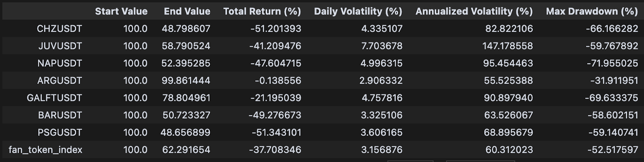Click fan_token_index end value 62.291654

[x=186, y=150]
